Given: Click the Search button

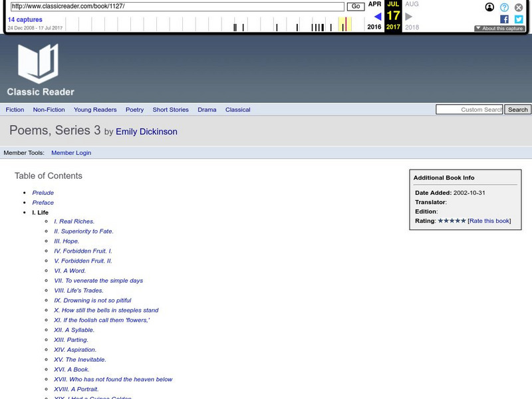Looking at the screenshot, I should [517, 110].
